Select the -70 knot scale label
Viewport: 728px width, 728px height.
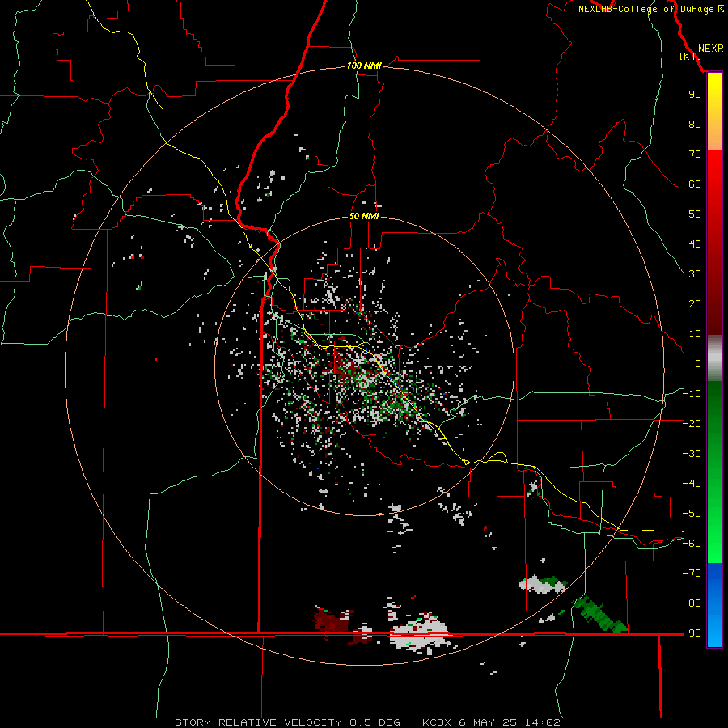[x=692, y=574]
